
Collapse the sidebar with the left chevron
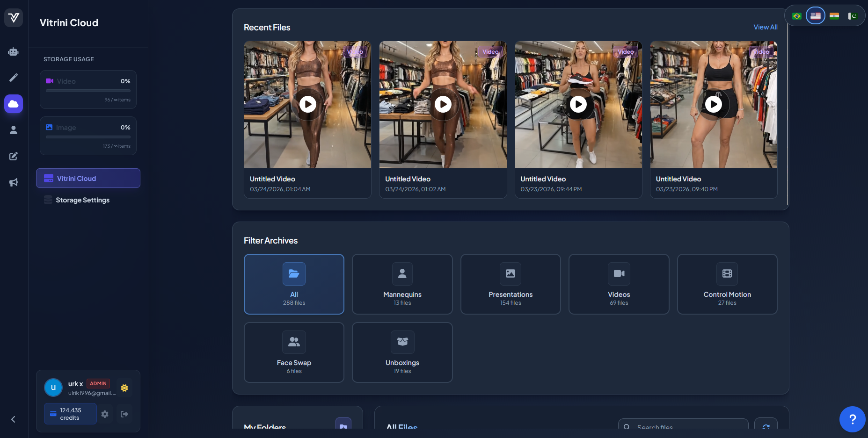[x=13, y=419]
